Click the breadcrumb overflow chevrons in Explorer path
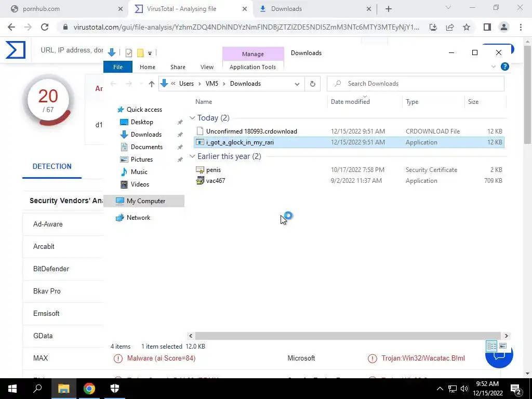The image size is (532, 399). point(173,84)
